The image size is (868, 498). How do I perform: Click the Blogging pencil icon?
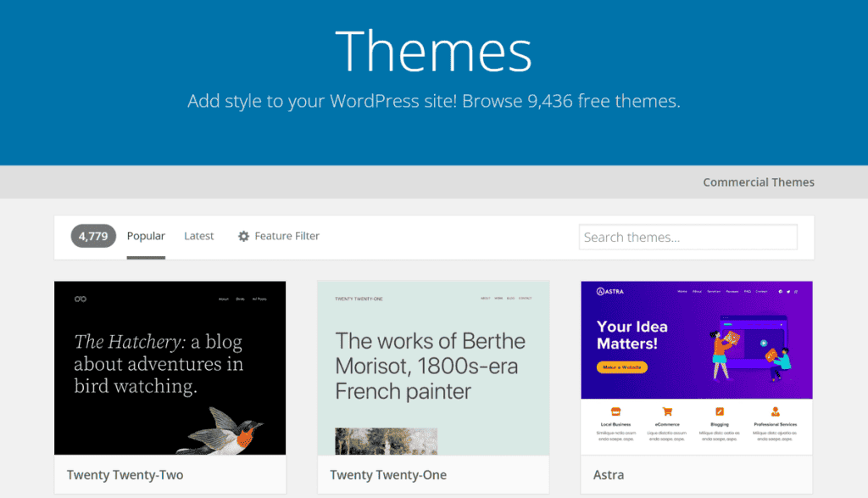pyautogui.click(x=720, y=411)
